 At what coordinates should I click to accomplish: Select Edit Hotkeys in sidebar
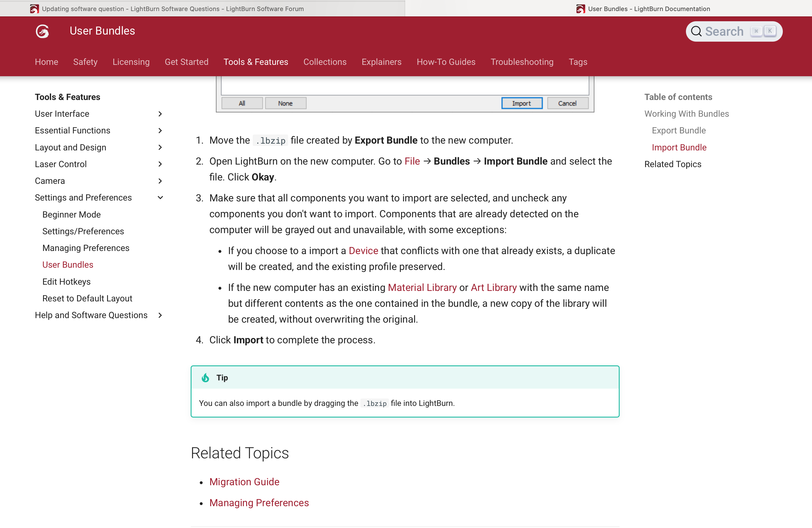tap(66, 281)
